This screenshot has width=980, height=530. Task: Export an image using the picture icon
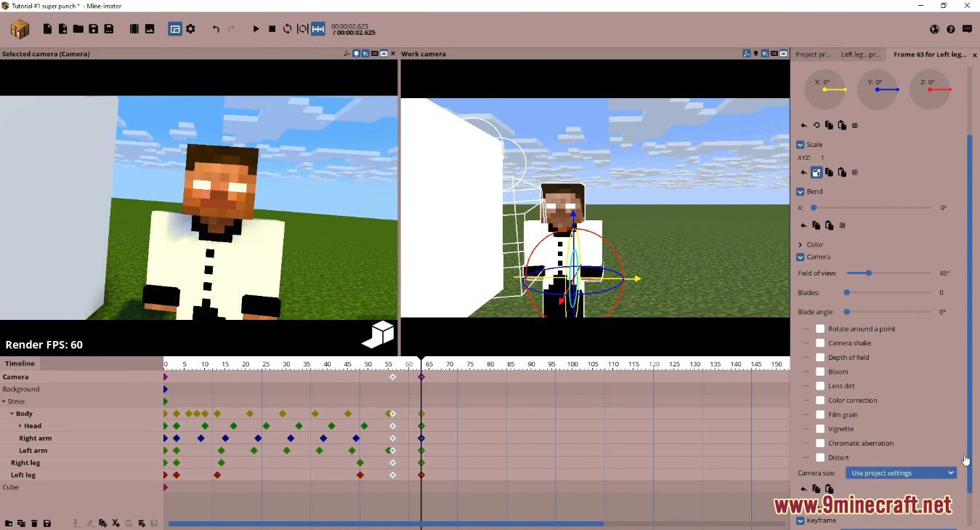click(150, 29)
